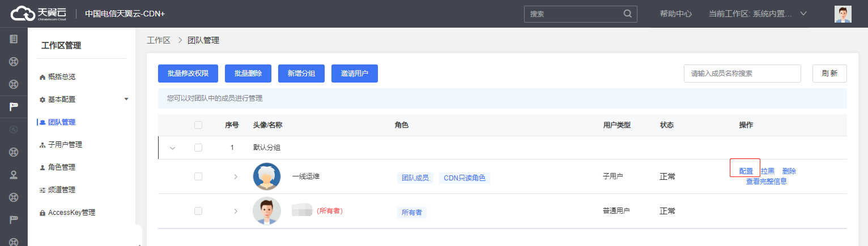This screenshot has height=246, width=868.
Task: Click the person icon in dark sidebar
Action: (x=14, y=174)
